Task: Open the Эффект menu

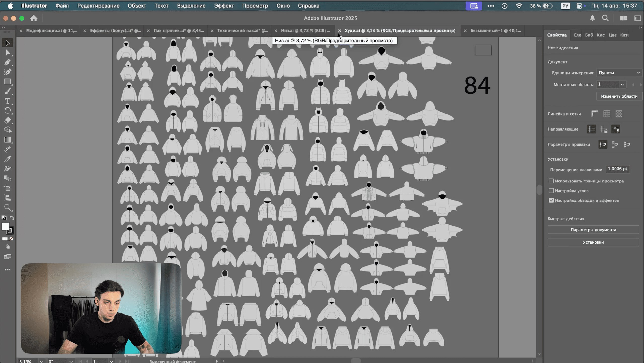Action: point(224,6)
